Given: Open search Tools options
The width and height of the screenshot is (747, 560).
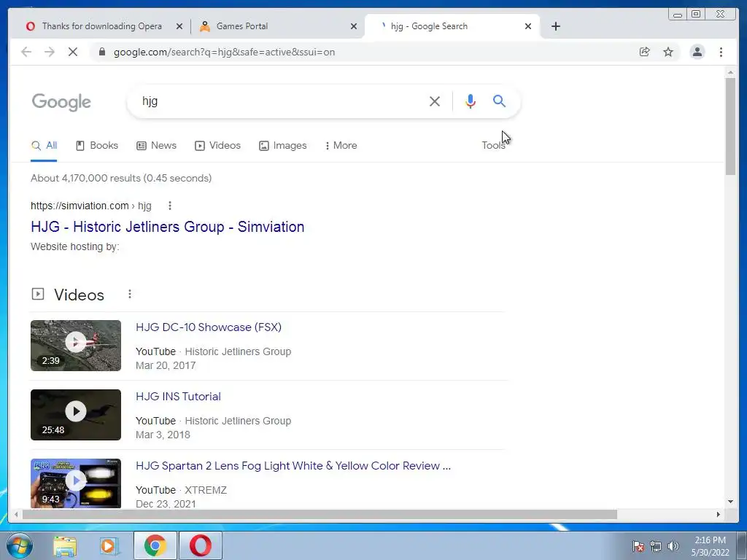Looking at the screenshot, I should tap(493, 146).
